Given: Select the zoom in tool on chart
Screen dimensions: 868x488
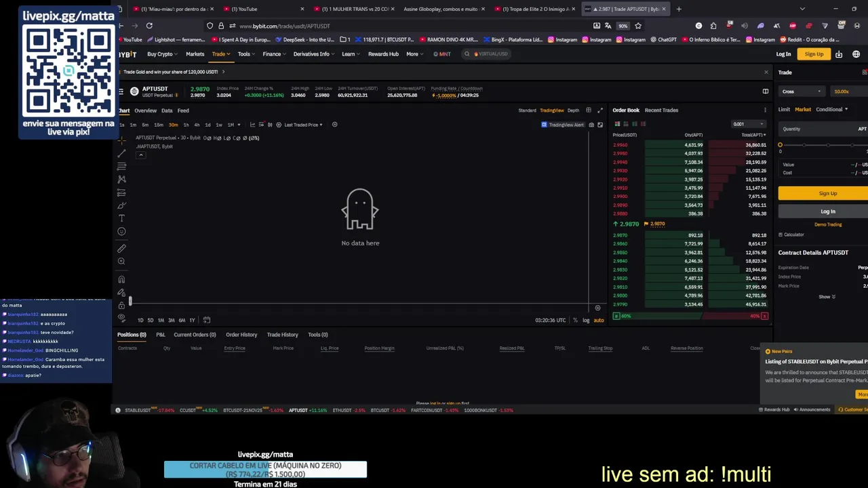Looking at the screenshot, I should [121, 262].
